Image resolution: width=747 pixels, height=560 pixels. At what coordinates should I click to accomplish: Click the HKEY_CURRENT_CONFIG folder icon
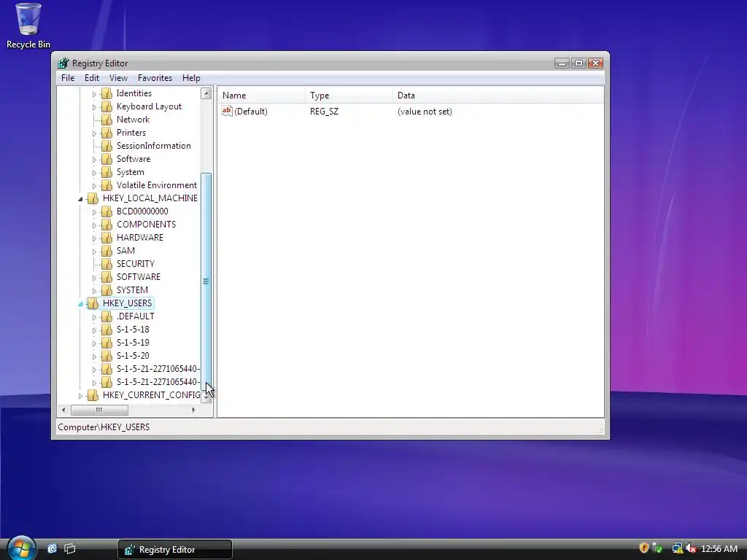tap(93, 395)
